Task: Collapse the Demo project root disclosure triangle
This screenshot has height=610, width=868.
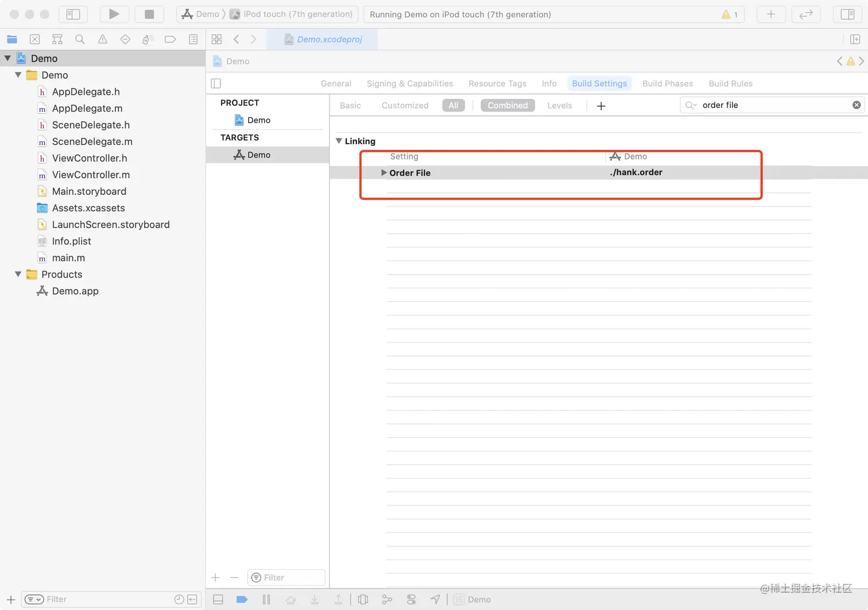Action: tap(7, 58)
